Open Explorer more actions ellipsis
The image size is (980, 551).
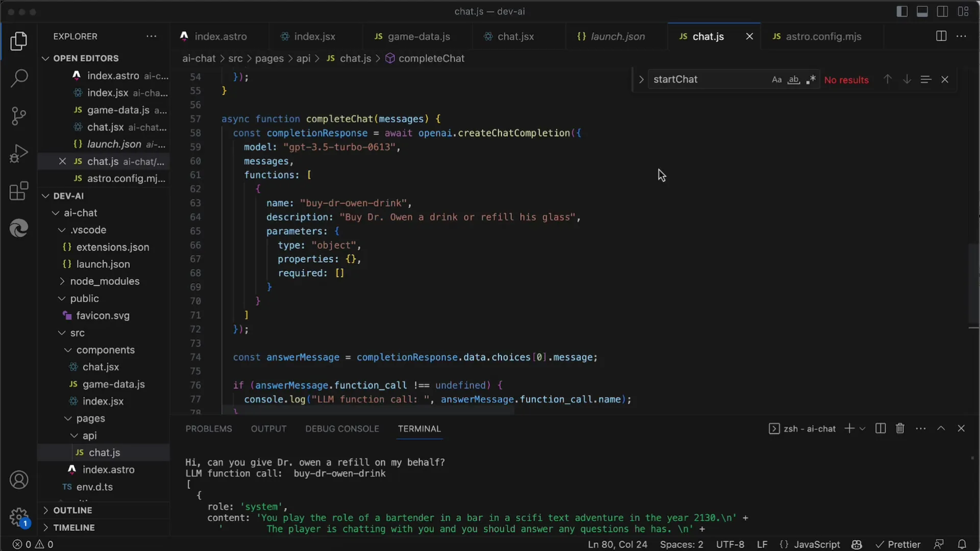pyautogui.click(x=152, y=36)
